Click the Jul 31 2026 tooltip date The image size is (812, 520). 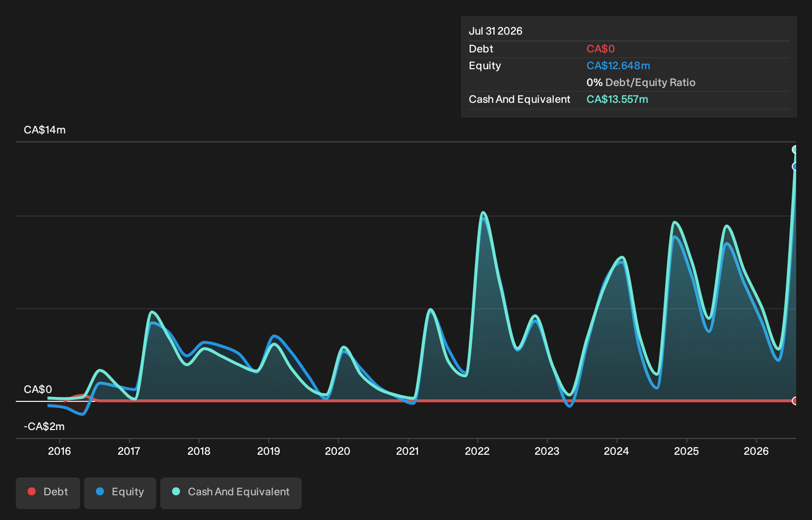point(496,31)
